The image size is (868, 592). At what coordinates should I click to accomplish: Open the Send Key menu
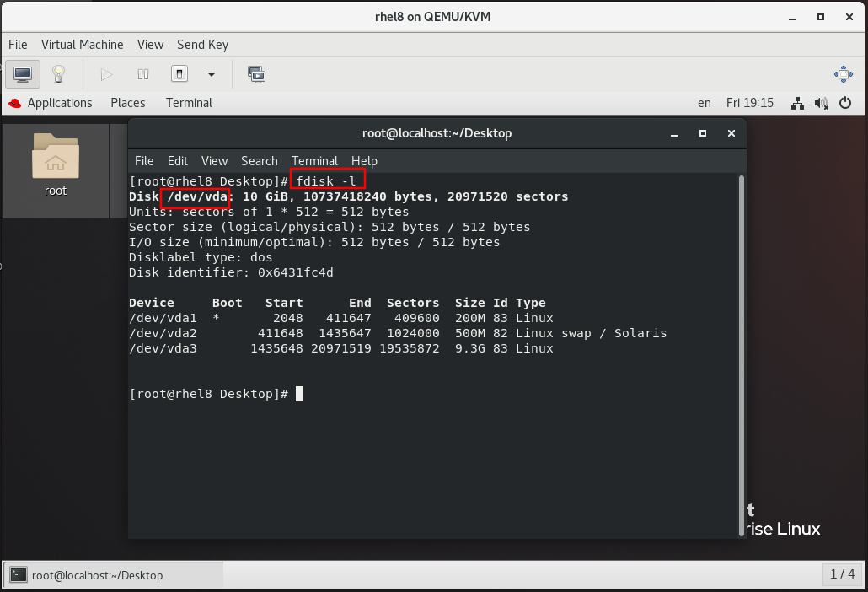click(202, 45)
